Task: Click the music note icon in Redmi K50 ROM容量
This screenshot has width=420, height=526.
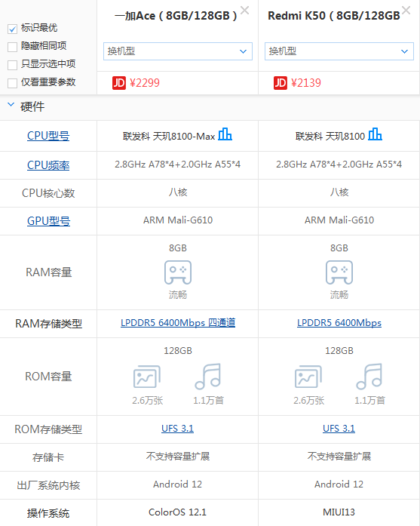Action: [x=369, y=377]
